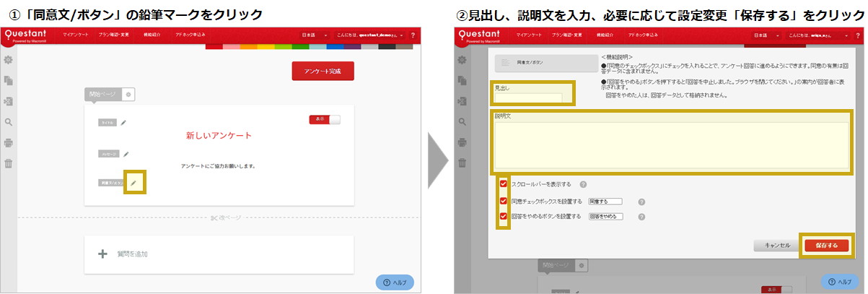Uncheck 同意チェックボックスを設置する checkbox
The width and height of the screenshot is (868, 294).
[x=504, y=201]
